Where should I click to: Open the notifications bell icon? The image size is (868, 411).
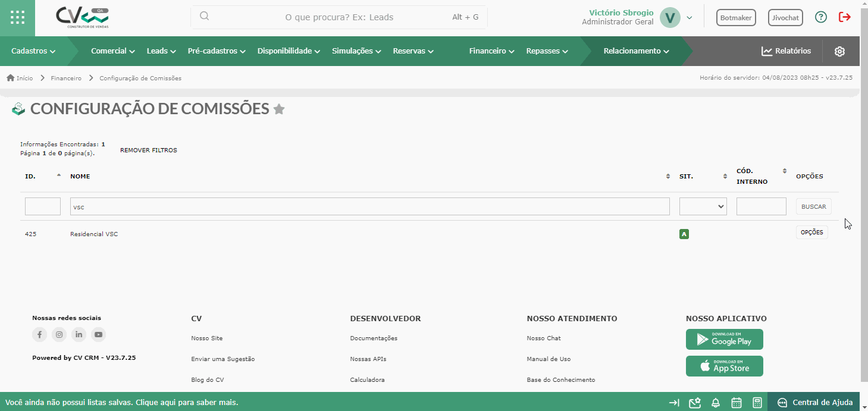pyautogui.click(x=716, y=403)
